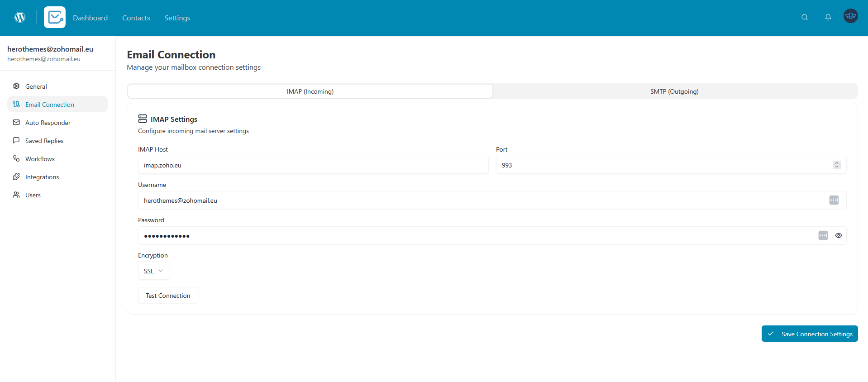Screen dimensions: 868x382
Task: Open Auto Responder settings
Action: [48, 123]
